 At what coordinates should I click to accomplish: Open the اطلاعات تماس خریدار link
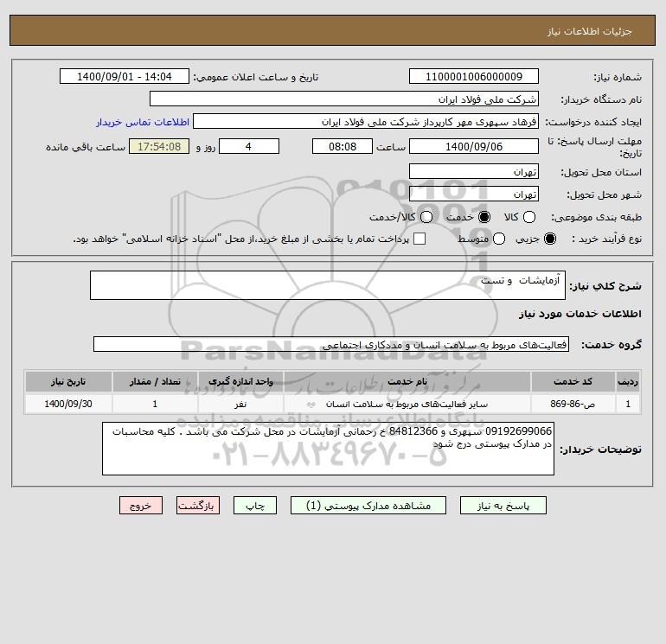tap(143, 122)
